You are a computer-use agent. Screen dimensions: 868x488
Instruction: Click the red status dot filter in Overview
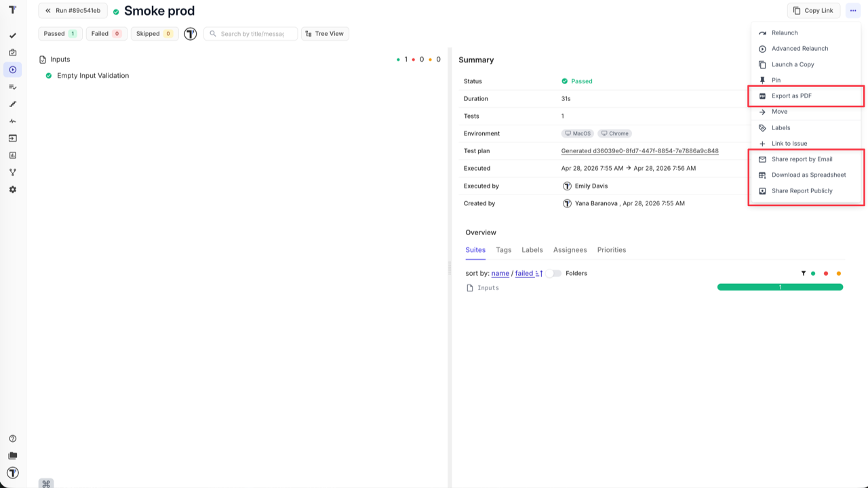coord(826,274)
